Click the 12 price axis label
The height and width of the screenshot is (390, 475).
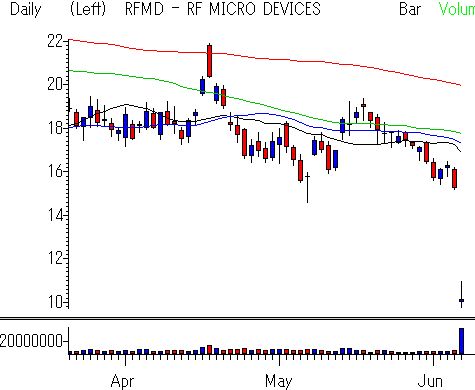click(55, 258)
